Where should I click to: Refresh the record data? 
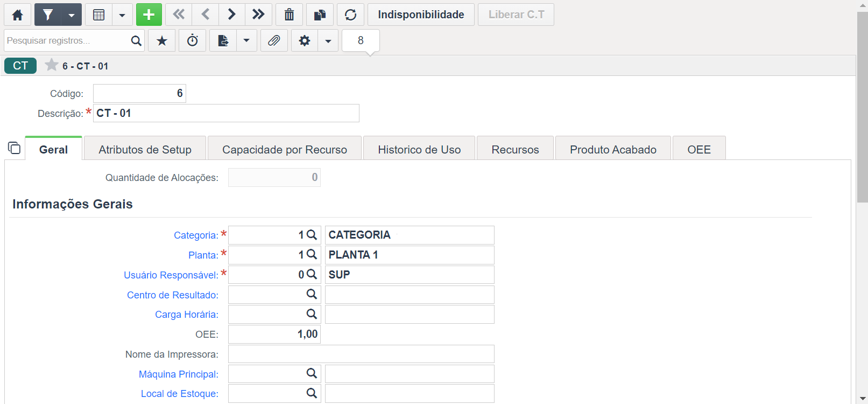point(351,15)
